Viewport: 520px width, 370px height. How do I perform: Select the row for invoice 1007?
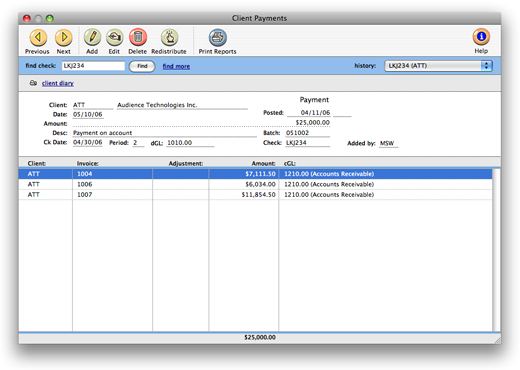pyautogui.click(x=255, y=194)
